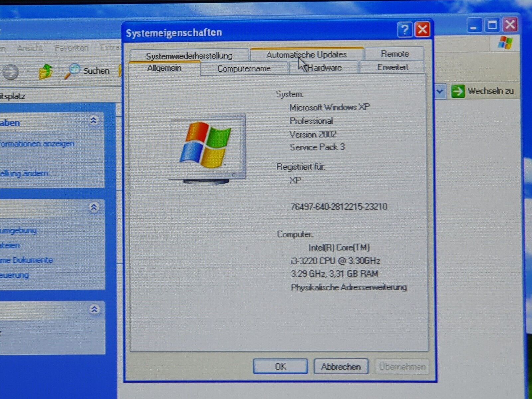Collapse the middle sidebar panel chevron

pos(94,207)
